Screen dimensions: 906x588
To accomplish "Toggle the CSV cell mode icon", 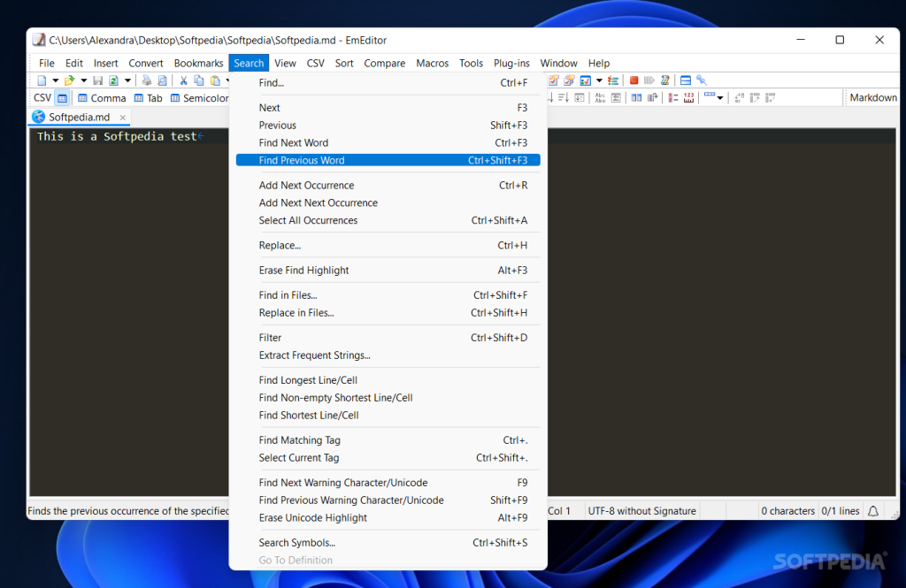I will (63, 98).
